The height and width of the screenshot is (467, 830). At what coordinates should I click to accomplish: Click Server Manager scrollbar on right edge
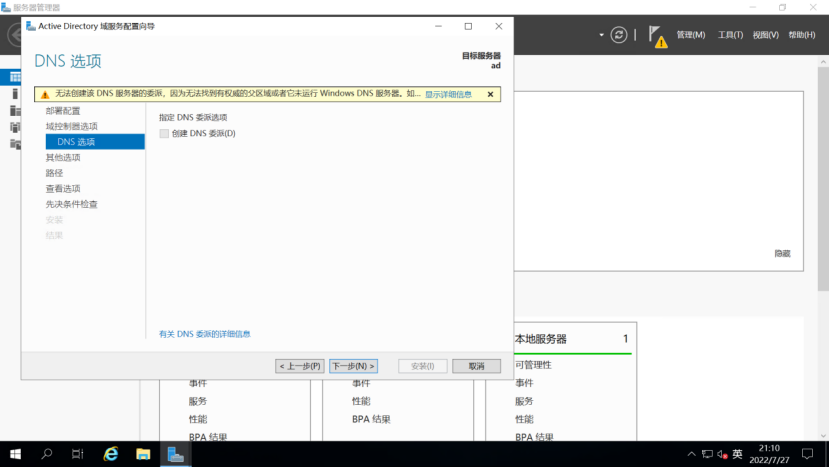pos(823,177)
